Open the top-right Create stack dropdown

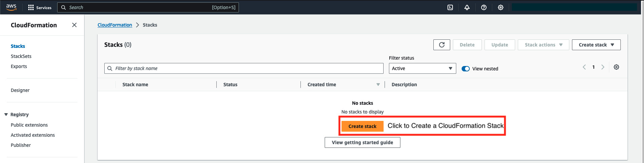tap(596, 45)
